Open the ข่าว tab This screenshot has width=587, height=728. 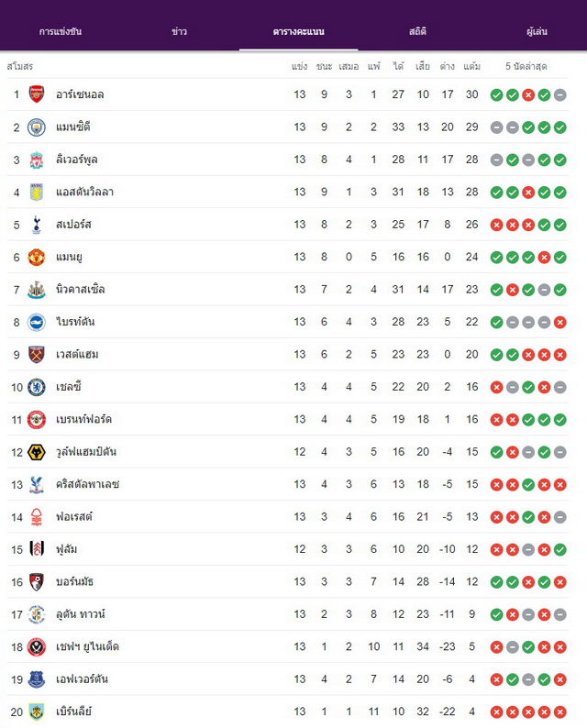(179, 31)
